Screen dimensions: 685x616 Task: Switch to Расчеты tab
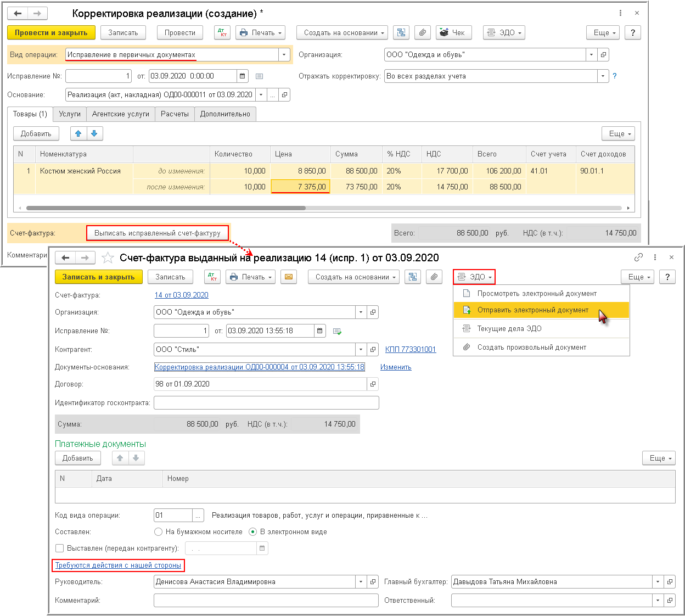click(x=175, y=114)
